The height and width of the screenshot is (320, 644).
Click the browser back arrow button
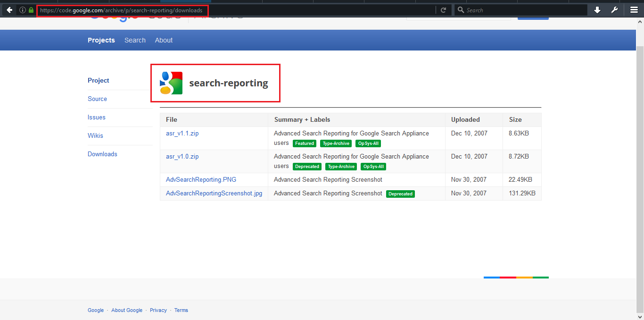(x=9, y=10)
